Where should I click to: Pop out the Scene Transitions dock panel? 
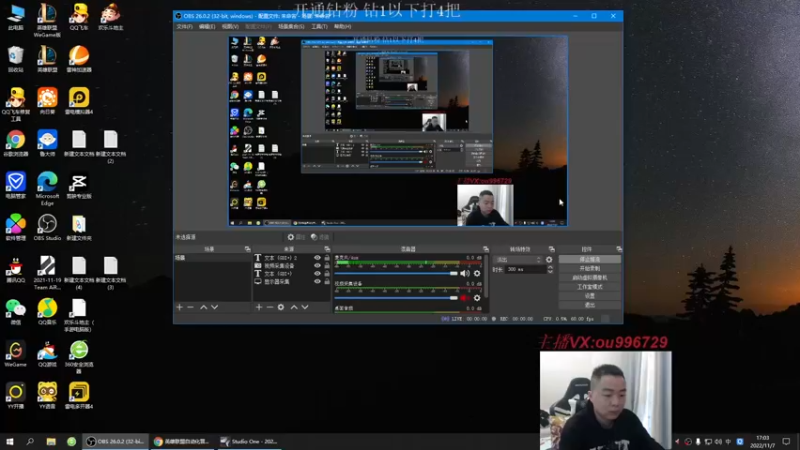552,249
